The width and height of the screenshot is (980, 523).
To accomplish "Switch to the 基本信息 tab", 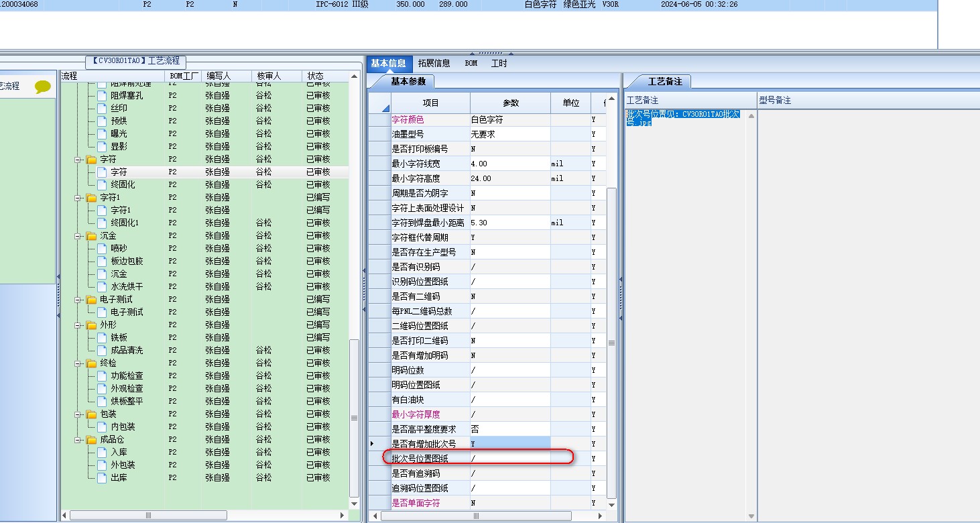I will point(389,64).
